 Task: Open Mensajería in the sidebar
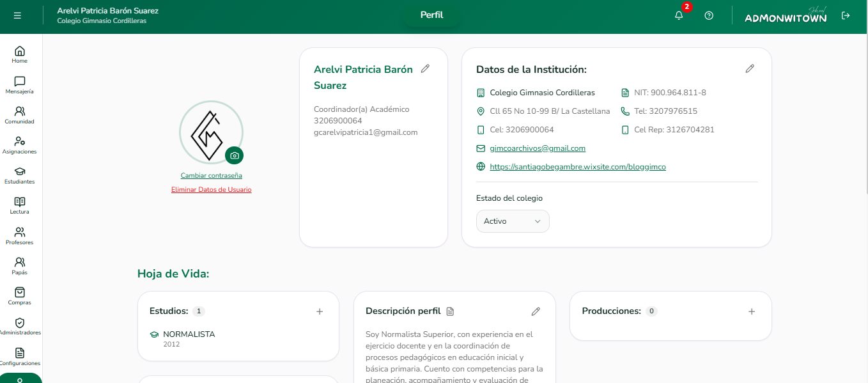[20, 85]
